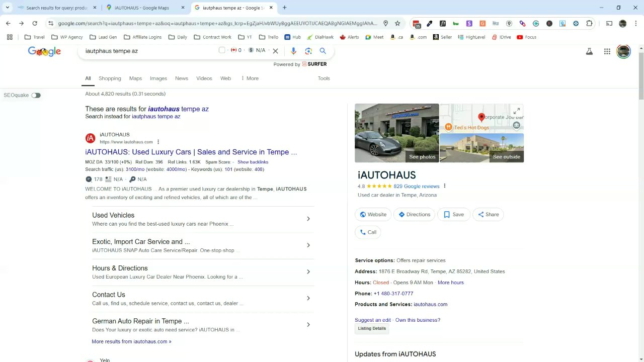Share the iAUTOHAUS listing
This screenshot has height=362, width=644.
click(488, 215)
